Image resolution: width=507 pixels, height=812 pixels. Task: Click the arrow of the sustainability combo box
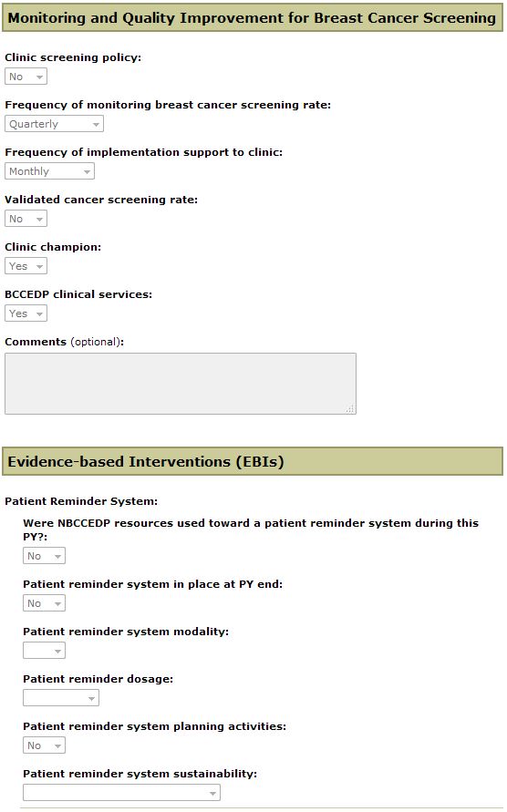coord(212,794)
